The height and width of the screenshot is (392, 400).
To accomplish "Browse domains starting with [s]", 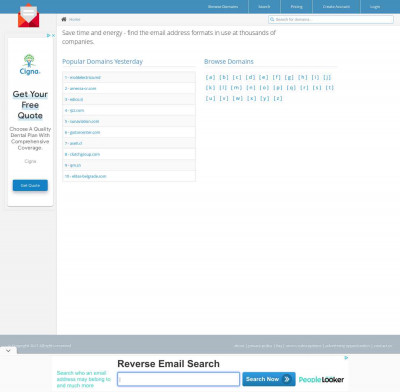I will pos(317,88).
